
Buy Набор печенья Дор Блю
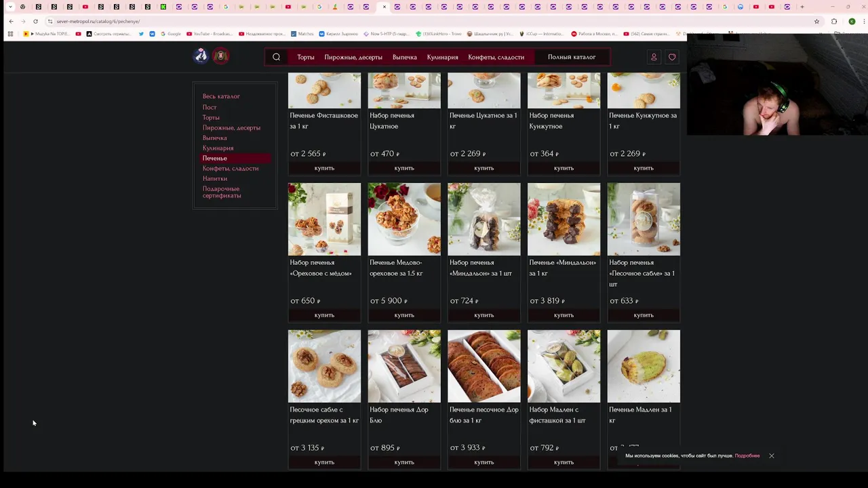pyautogui.click(x=404, y=462)
